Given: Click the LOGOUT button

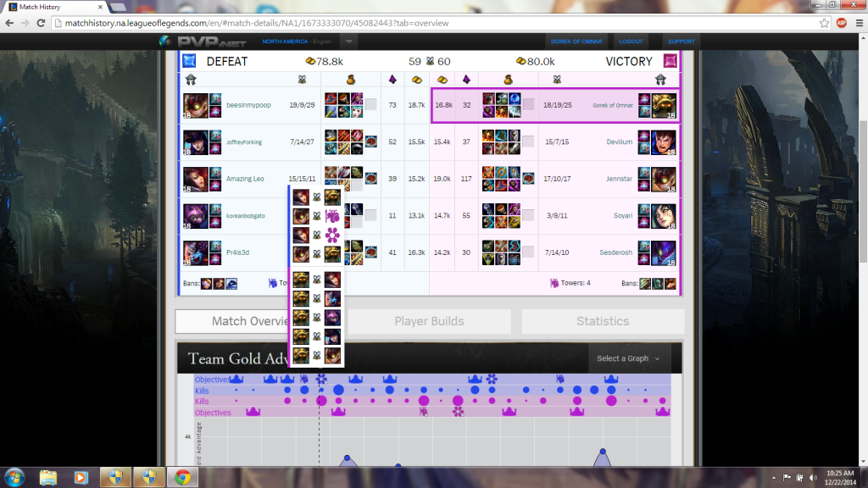Looking at the screenshot, I should click(631, 41).
